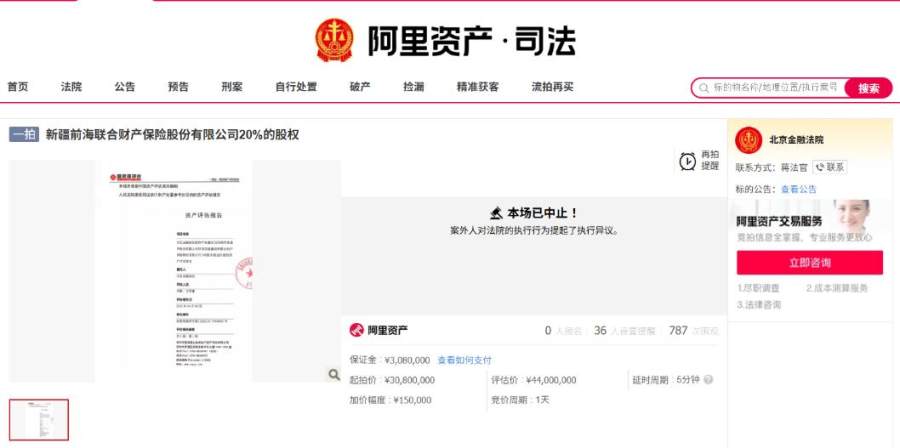This screenshot has width=900, height=448.
Task: Click the 延时周期 5分钟 value
Action: [688, 380]
